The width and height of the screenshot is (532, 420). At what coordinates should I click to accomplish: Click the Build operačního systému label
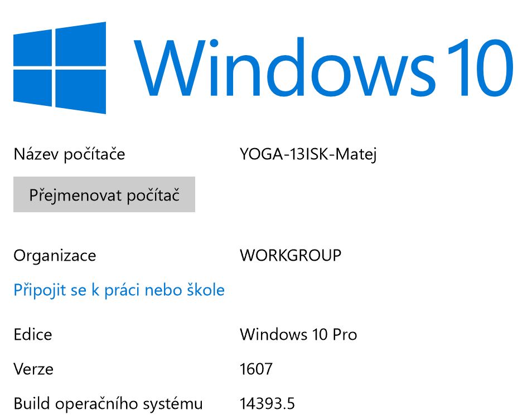(108, 403)
